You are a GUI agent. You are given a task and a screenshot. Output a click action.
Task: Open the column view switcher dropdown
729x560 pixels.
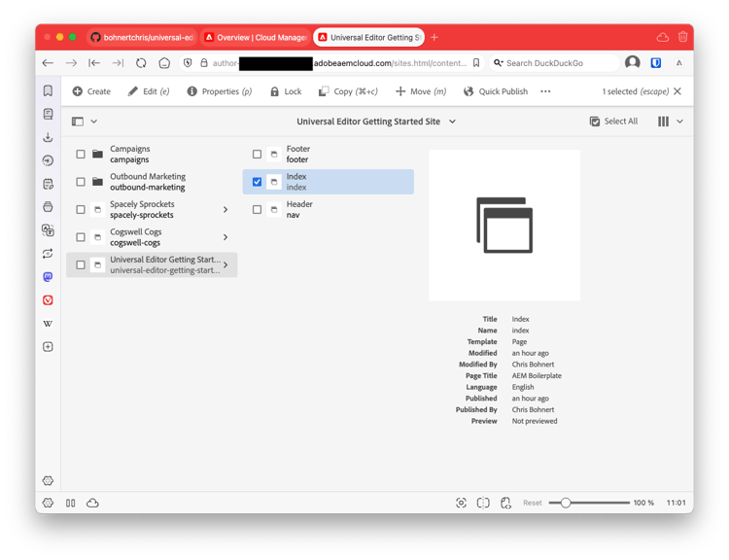point(670,122)
